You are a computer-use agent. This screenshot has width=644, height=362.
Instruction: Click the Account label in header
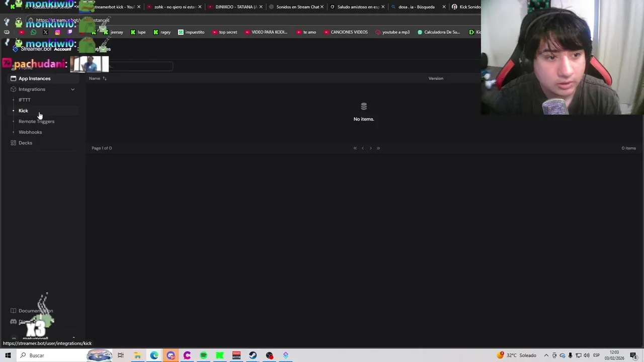pyautogui.click(x=62, y=49)
